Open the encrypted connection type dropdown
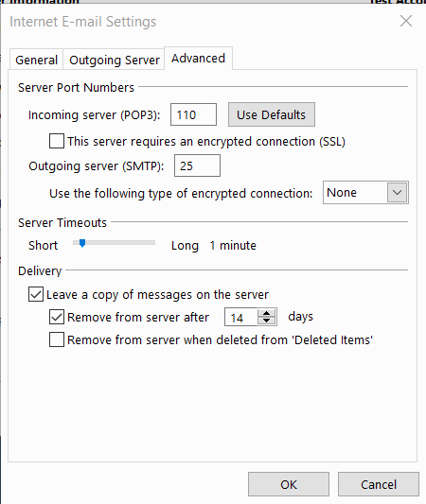The height and width of the screenshot is (504, 426). tap(365, 193)
